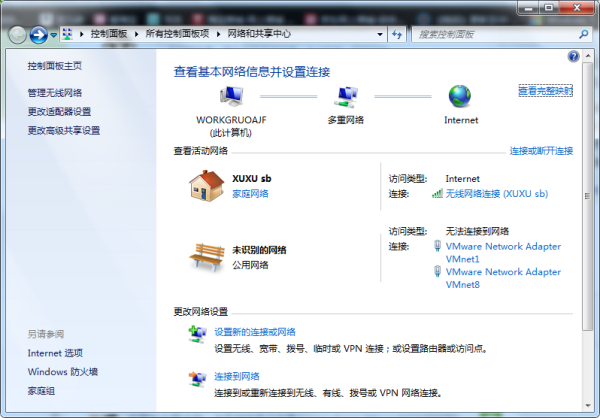600x418 pixels.
Task: Click the Back navigation arrow
Action: pyautogui.click(x=17, y=35)
